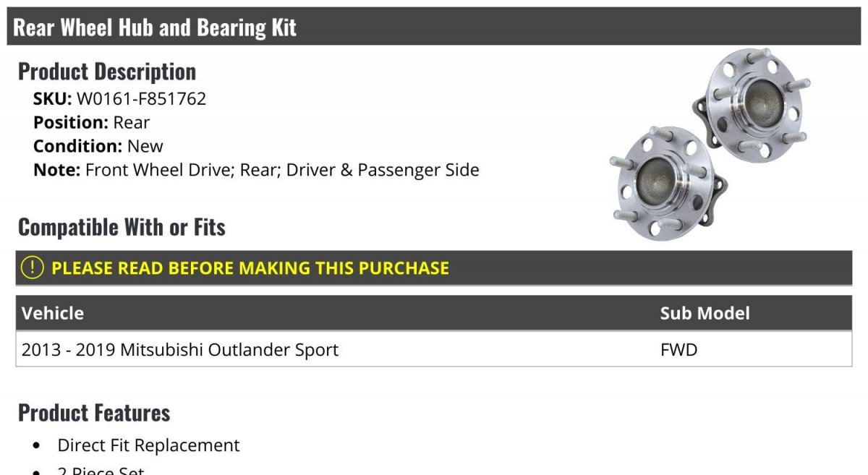Click the yellow exclamation warning icon
Image resolution: width=868 pixels, height=475 pixels.
[33, 268]
